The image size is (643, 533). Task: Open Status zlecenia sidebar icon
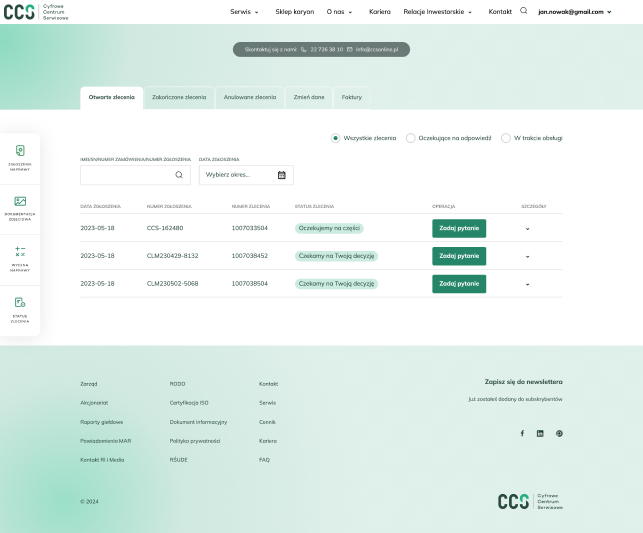20,304
